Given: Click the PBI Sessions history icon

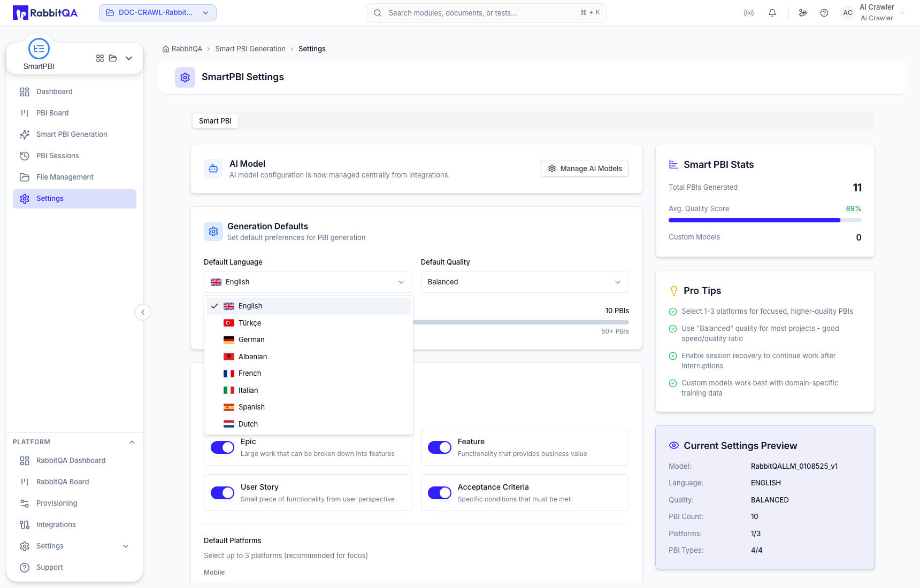Looking at the screenshot, I should coord(25,156).
